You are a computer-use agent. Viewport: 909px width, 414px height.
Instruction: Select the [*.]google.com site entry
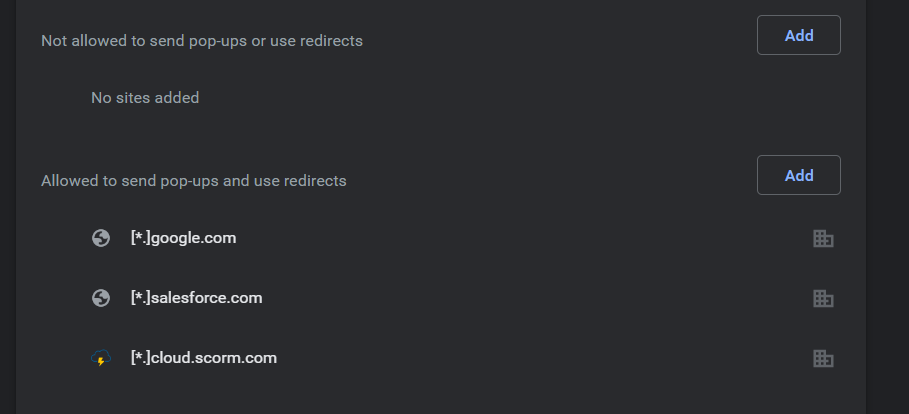[183, 238]
